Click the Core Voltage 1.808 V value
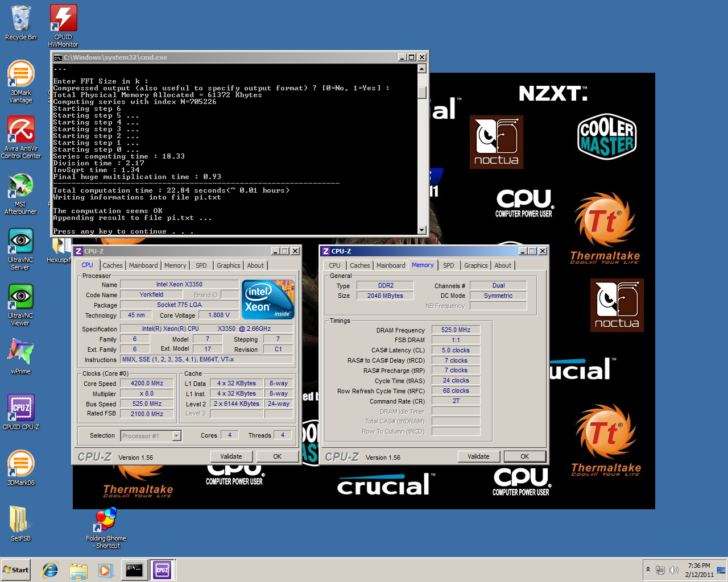This screenshot has height=582, width=728. point(220,315)
